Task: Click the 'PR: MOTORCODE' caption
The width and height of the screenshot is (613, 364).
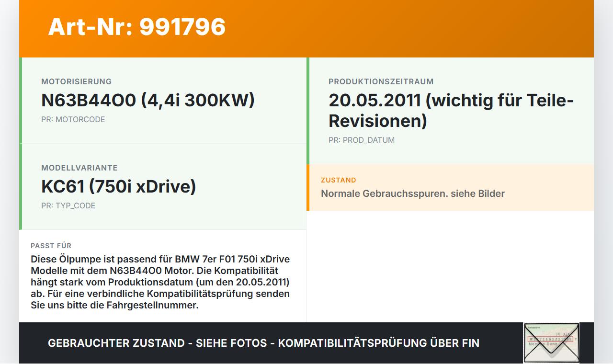Action: click(x=73, y=119)
